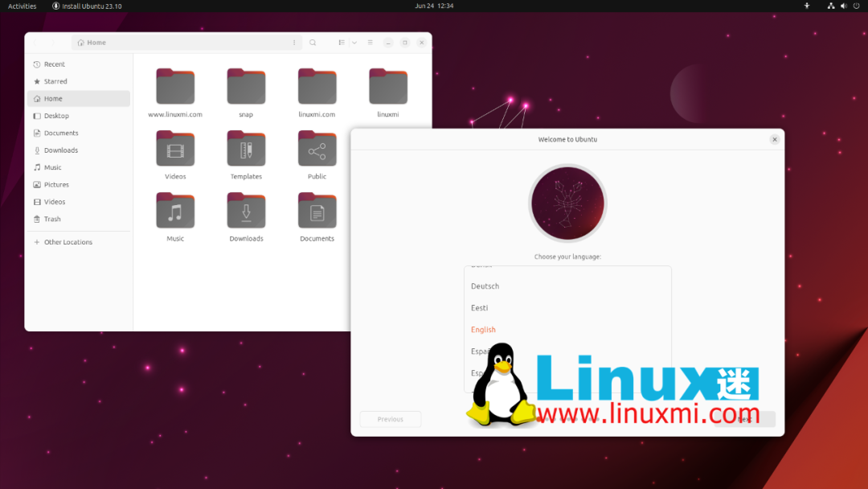Image resolution: width=868 pixels, height=489 pixels.
Task: Open the Templates folder icon
Action: (246, 149)
